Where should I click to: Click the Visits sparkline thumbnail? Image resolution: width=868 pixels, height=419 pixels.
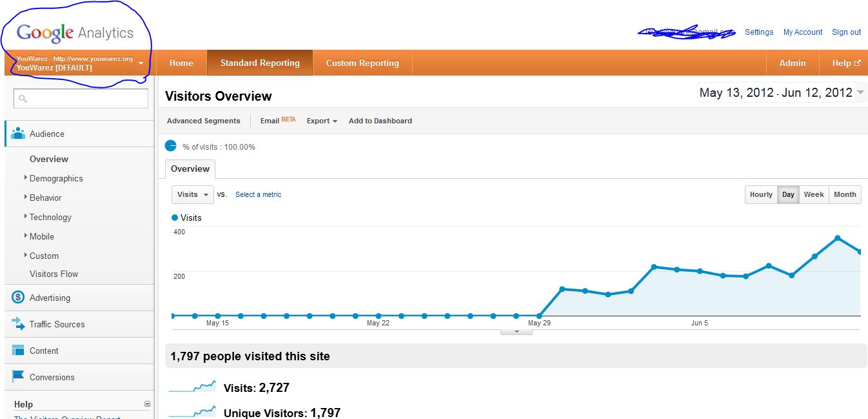(192, 387)
